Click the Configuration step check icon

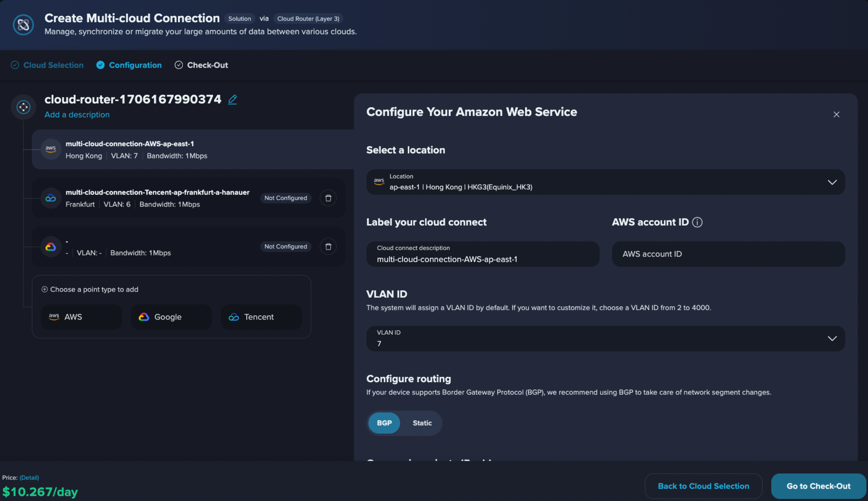[101, 65]
